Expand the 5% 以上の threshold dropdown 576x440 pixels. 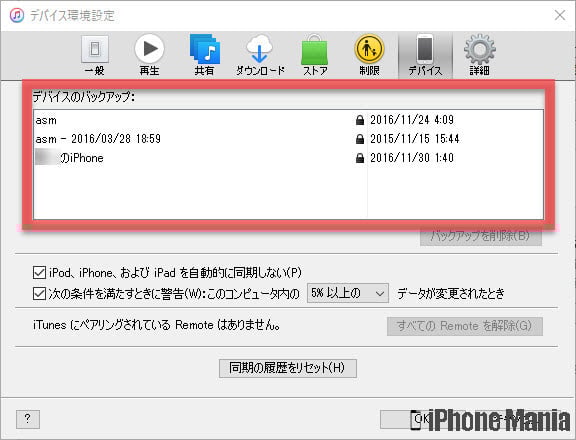pyautogui.click(x=348, y=293)
